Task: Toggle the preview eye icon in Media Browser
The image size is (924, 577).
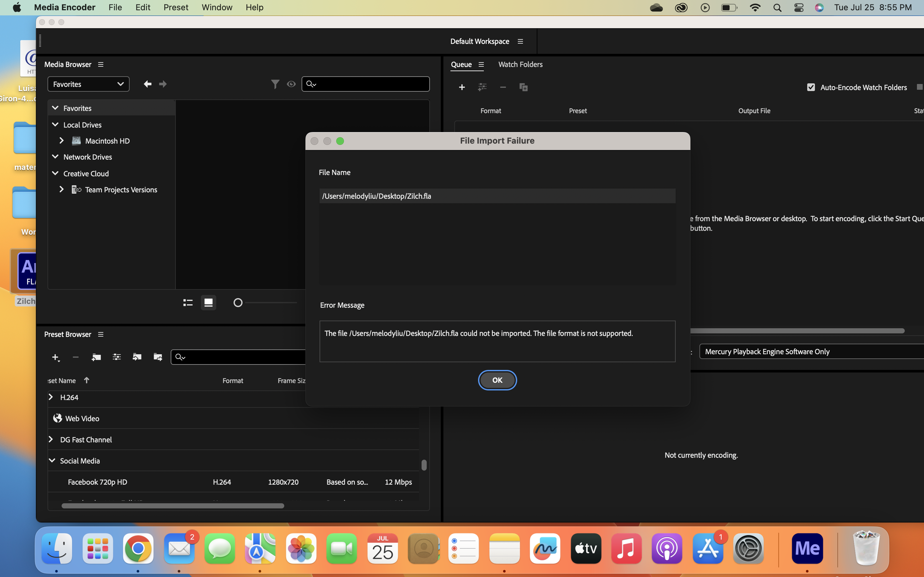Action: pyautogui.click(x=291, y=84)
